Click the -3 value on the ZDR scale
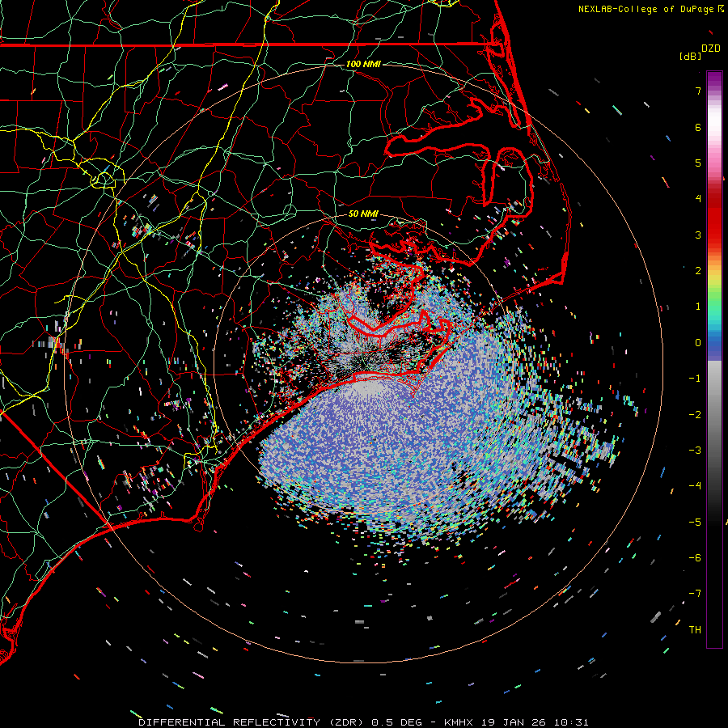The width and height of the screenshot is (728, 728). click(x=695, y=451)
